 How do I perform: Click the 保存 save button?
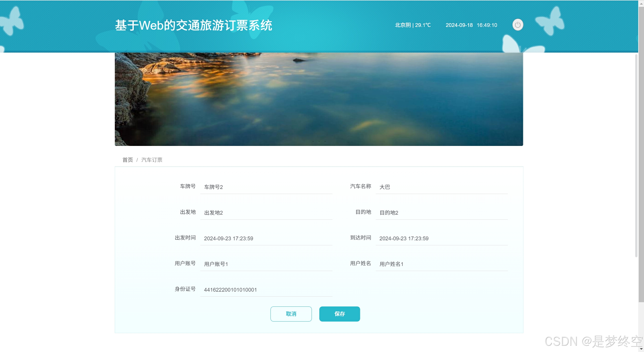(x=339, y=314)
